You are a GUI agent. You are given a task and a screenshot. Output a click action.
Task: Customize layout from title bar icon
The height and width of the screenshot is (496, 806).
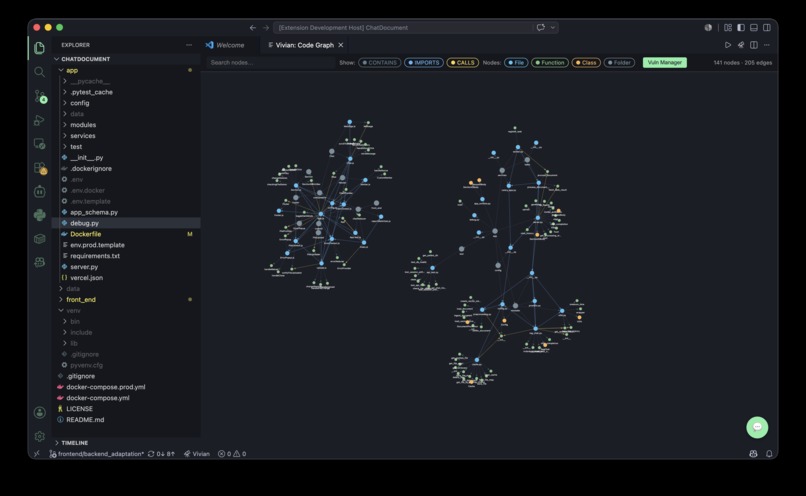tap(728, 28)
